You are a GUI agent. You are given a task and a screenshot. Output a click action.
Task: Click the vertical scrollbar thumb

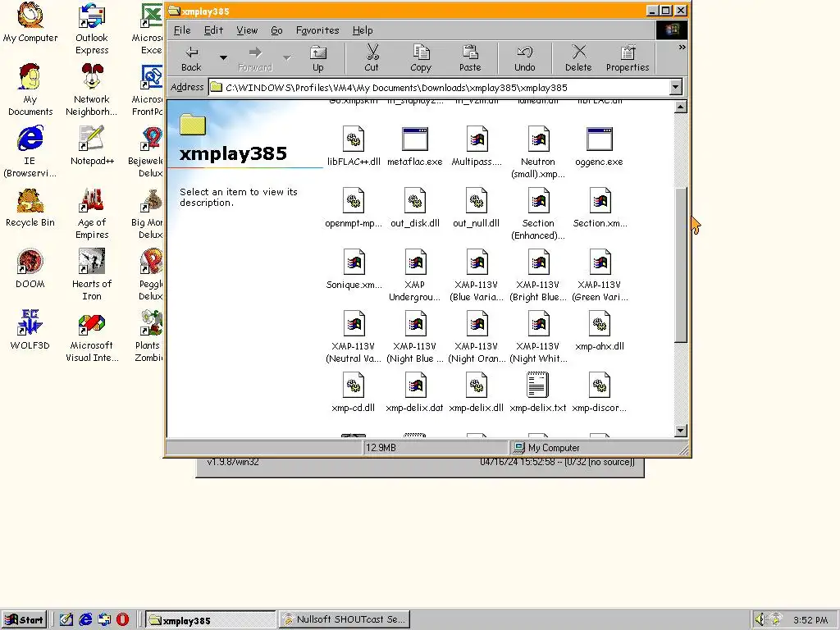coord(680,265)
